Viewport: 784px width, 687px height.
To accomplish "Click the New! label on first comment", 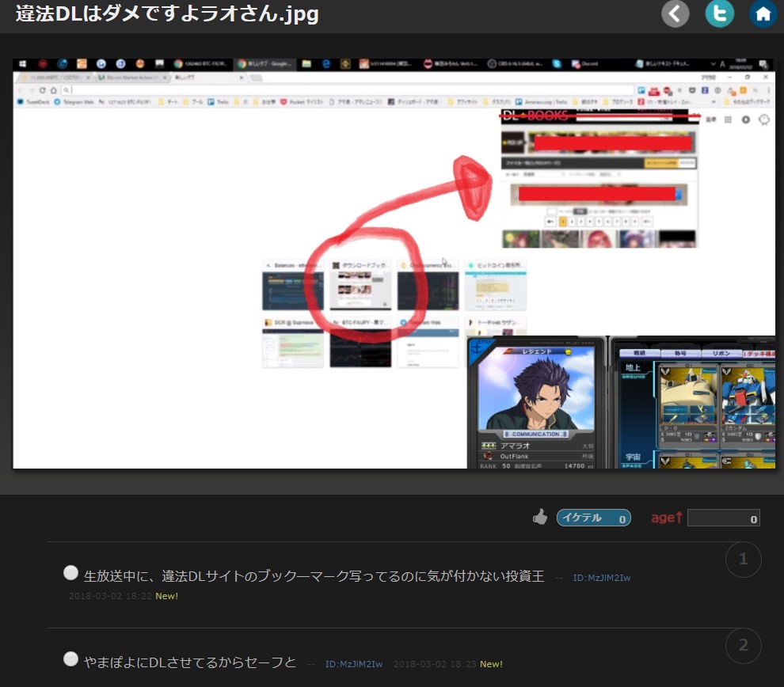I will [x=166, y=596].
